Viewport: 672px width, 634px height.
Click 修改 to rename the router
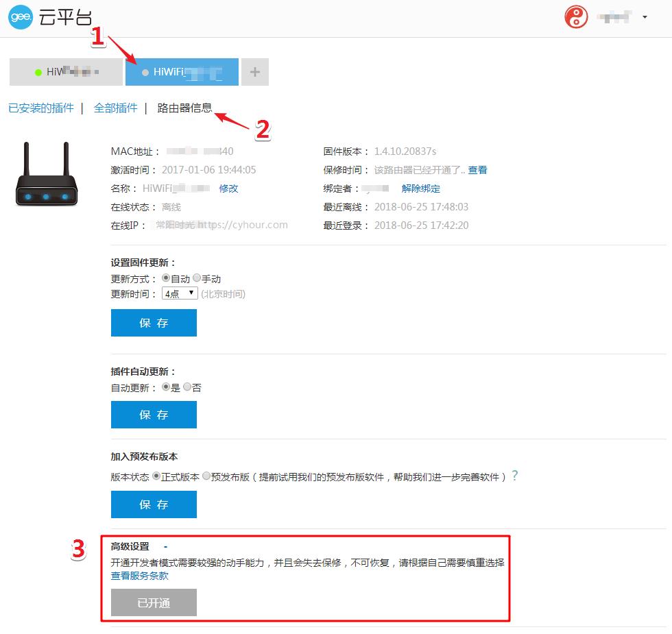click(x=228, y=188)
